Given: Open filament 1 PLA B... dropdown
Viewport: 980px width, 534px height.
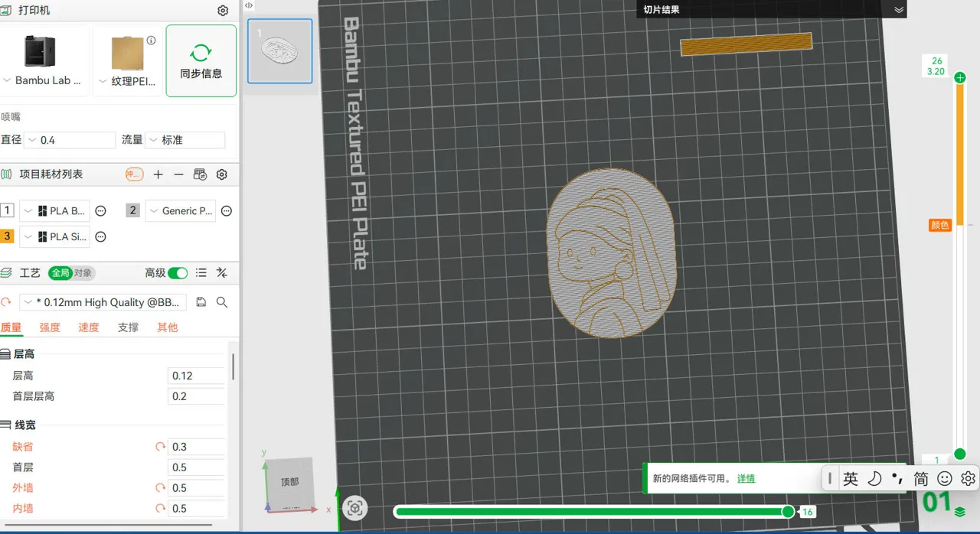Looking at the screenshot, I should (x=54, y=211).
